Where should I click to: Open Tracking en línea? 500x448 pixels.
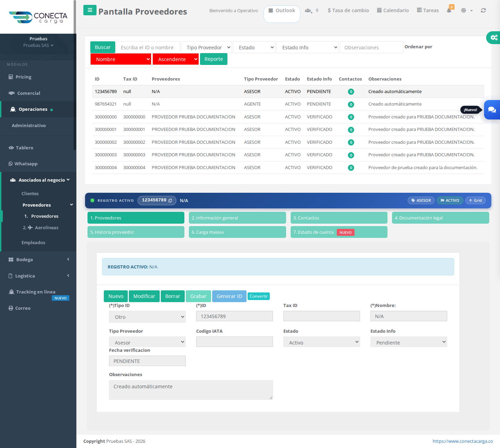coord(32,292)
